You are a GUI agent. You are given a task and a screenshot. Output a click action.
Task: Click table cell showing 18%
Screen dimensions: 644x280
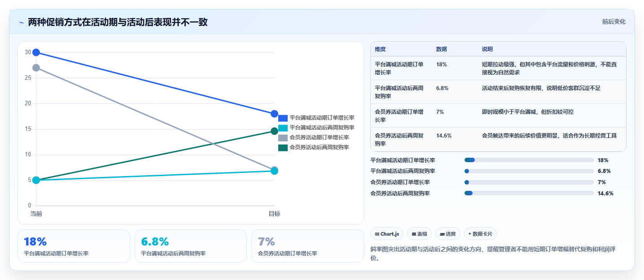(x=442, y=65)
